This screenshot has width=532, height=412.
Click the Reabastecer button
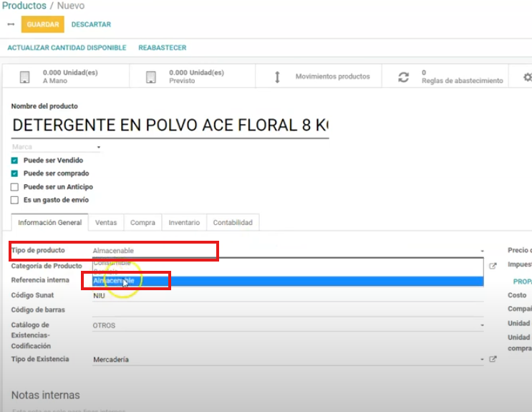pos(163,47)
